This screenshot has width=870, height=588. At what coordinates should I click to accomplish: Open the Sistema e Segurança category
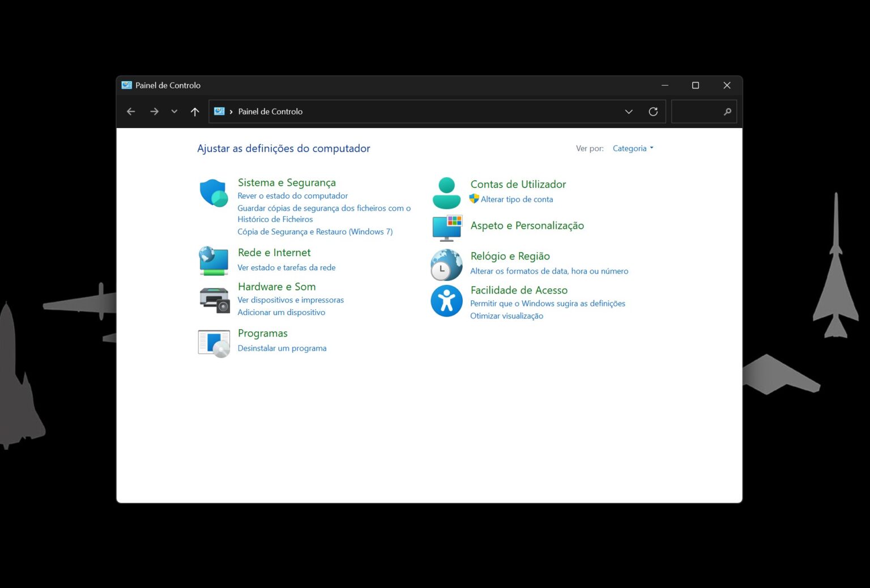(x=287, y=182)
